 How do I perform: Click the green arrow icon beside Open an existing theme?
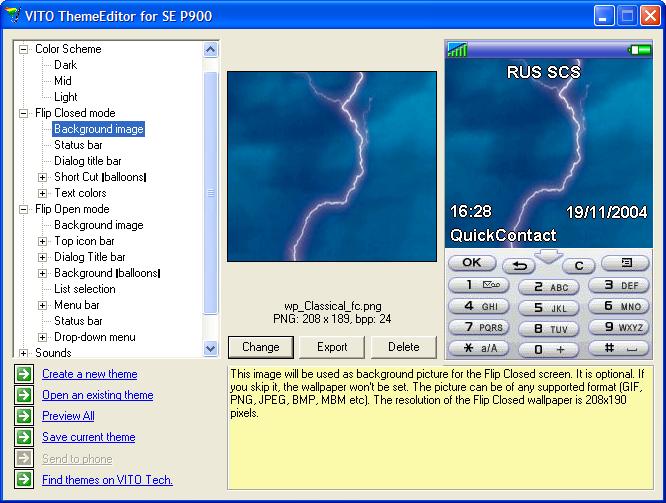pos(24,395)
